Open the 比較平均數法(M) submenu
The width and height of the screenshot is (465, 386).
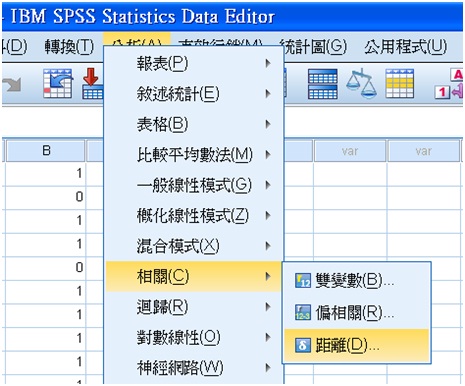194,155
